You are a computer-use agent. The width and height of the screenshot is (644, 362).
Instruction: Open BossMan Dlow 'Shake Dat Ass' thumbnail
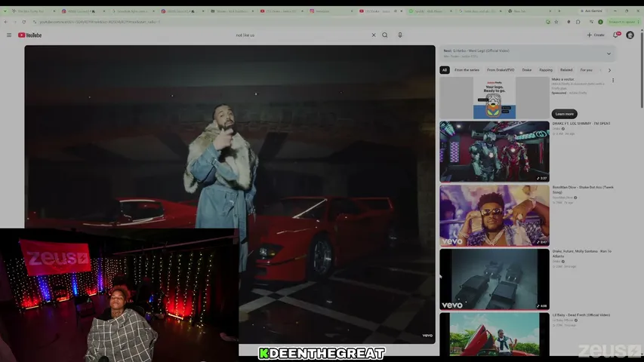(494, 216)
